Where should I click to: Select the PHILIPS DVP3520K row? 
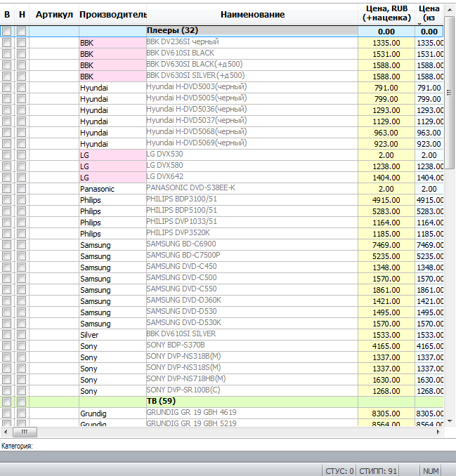(221, 234)
